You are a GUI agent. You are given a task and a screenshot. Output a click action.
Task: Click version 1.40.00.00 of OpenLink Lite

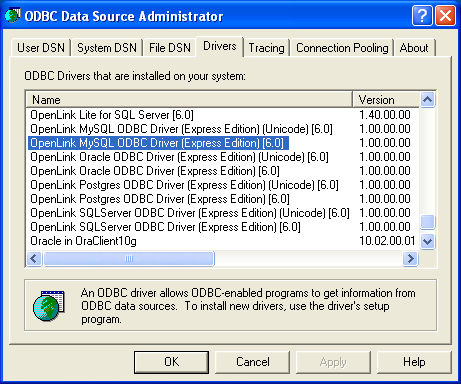[385, 115]
